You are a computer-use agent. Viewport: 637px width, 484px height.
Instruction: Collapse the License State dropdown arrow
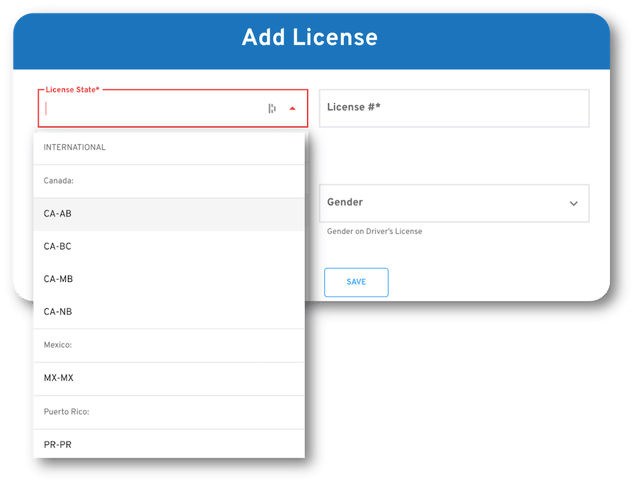pos(292,109)
